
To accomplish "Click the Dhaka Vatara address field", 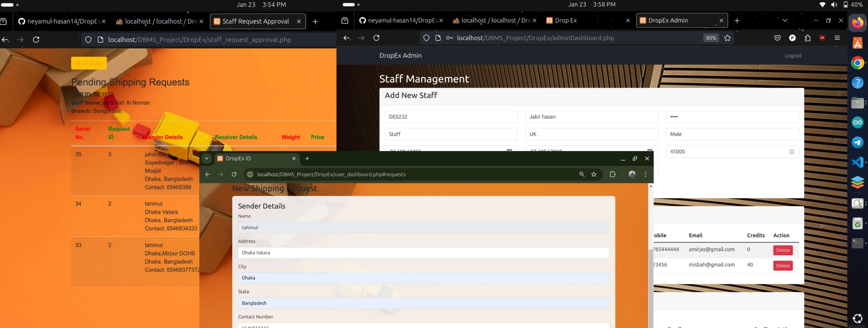I will point(424,253).
